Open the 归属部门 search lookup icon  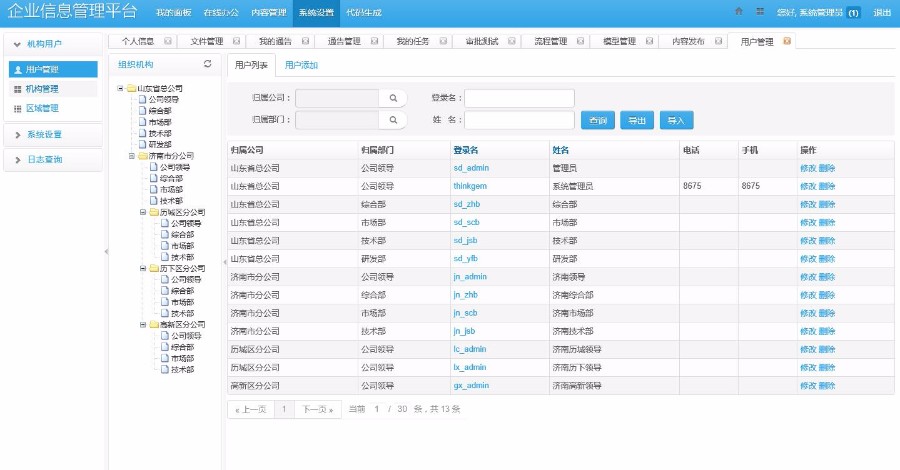click(393, 120)
